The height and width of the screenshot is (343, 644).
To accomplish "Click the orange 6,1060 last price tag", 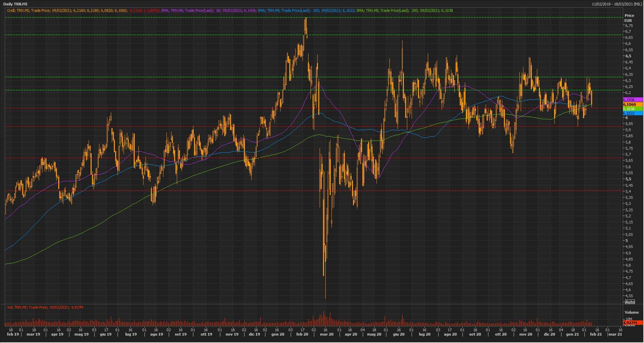I will click(x=633, y=104).
